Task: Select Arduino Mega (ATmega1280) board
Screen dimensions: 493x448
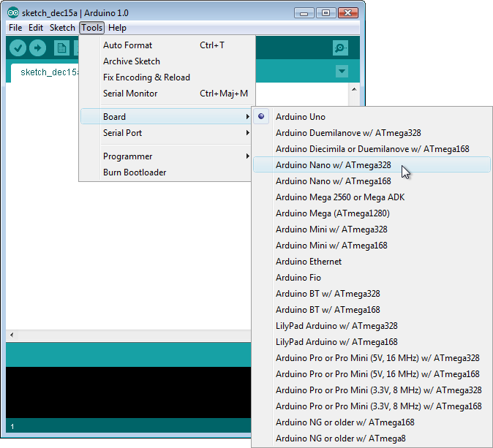Action: point(372,213)
